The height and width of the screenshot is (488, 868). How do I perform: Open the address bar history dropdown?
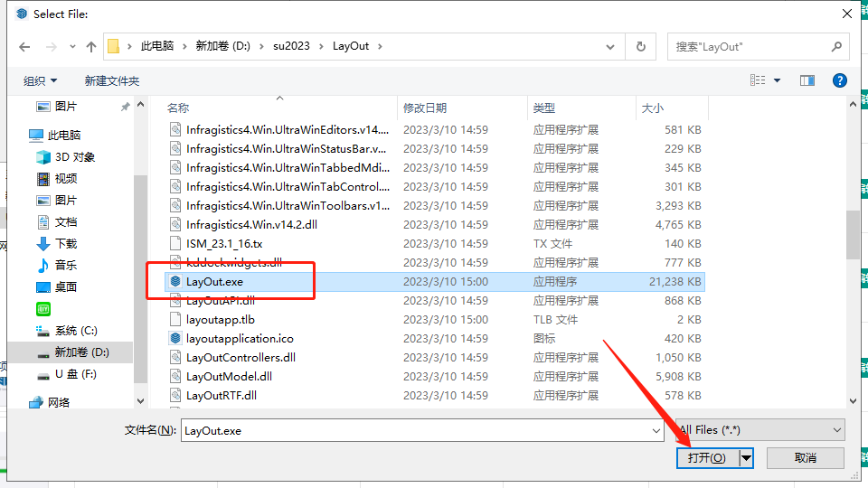(610, 47)
